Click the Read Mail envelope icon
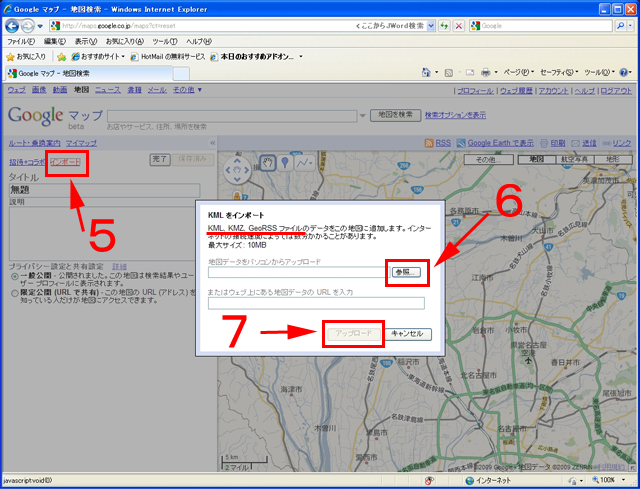 470,73
